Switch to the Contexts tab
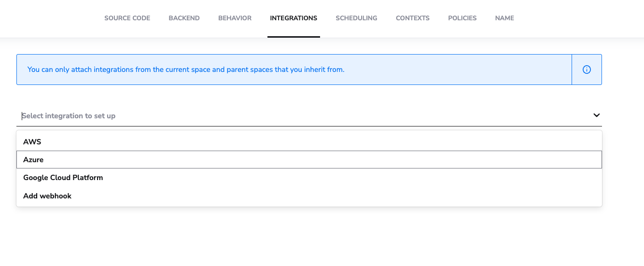644x266 pixels. (412, 18)
